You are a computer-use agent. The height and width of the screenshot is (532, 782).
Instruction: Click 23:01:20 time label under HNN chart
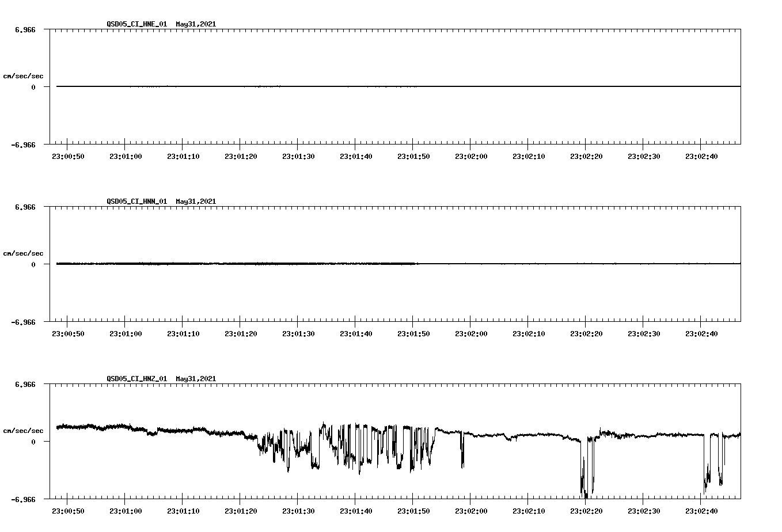pyautogui.click(x=241, y=334)
